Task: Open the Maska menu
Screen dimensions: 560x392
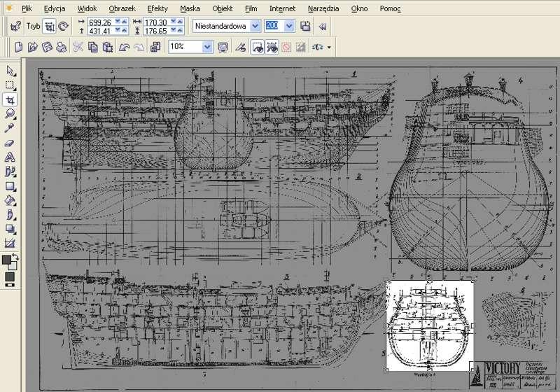Action: point(190,9)
